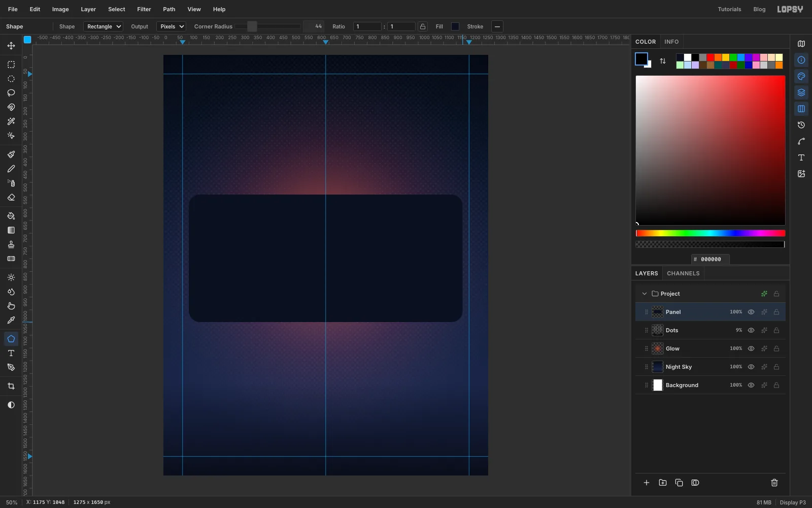The width and height of the screenshot is (812, 508).
Task: Select the Clone Stamp tool
Action: [x=11, y=244]
